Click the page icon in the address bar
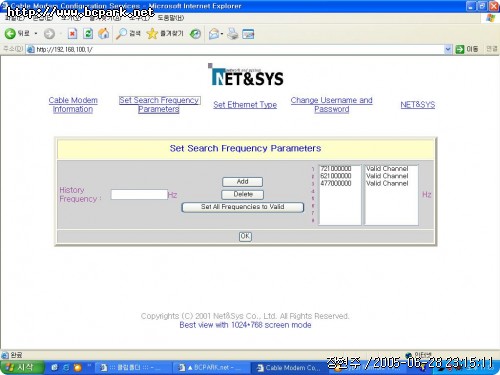 31,49
